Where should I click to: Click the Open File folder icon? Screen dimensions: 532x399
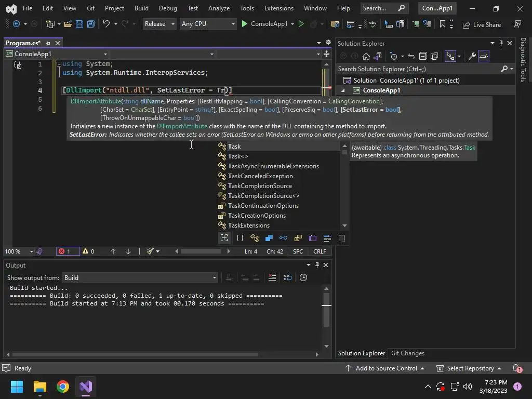pyautogui.click(x=68, y=24)
